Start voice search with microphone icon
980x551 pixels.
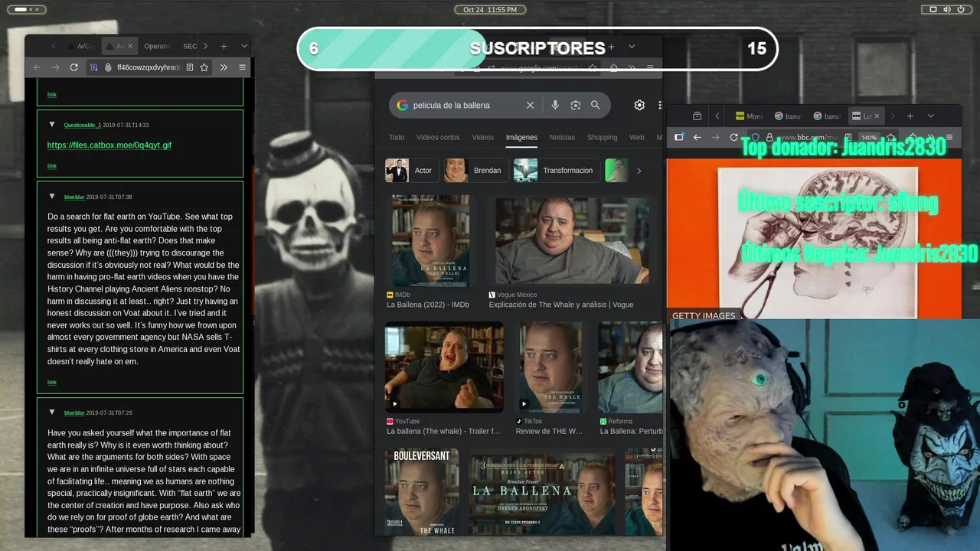(555, 105)
